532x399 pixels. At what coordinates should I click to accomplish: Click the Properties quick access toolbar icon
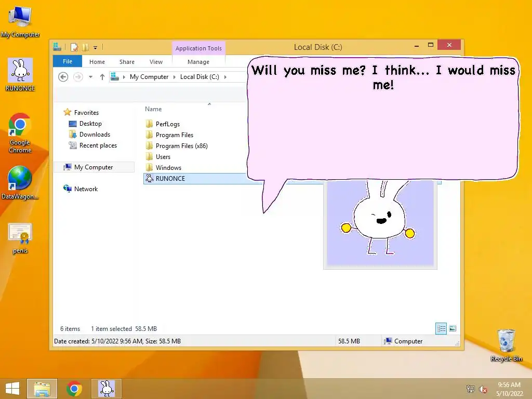tap(74, 47)
